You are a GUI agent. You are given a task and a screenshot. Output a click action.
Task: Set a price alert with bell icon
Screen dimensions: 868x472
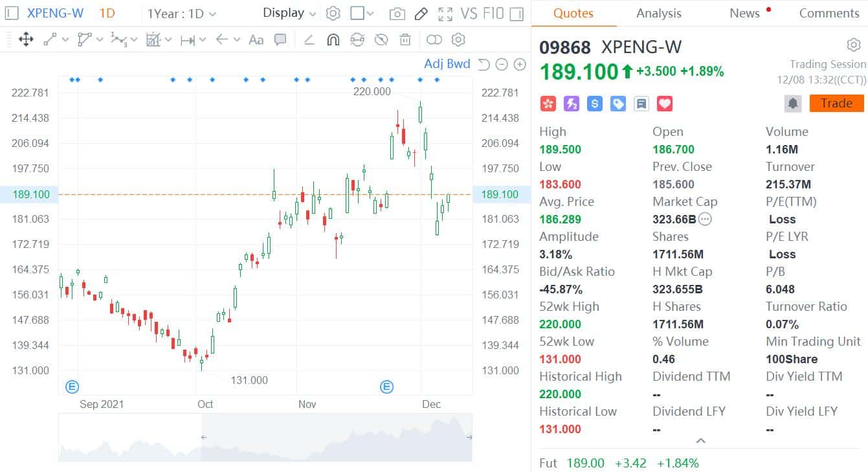(x=792, y=104)
